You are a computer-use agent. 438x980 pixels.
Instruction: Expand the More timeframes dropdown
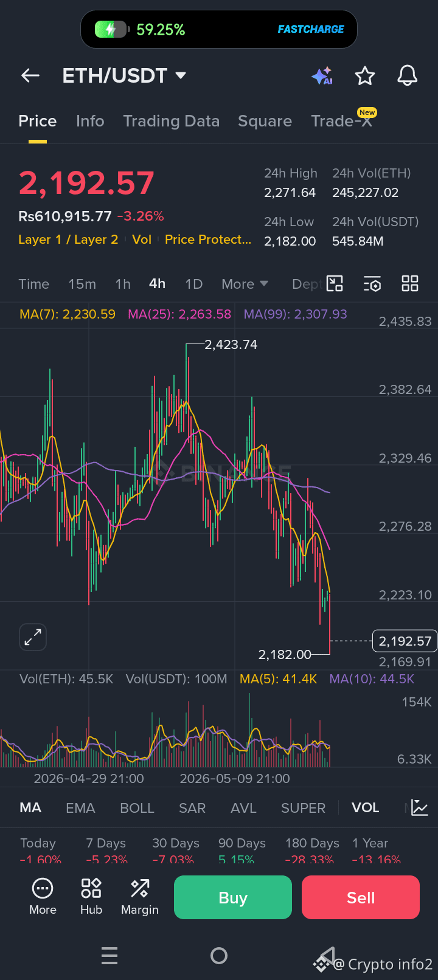pyautogui.click(x=245, y=284)
